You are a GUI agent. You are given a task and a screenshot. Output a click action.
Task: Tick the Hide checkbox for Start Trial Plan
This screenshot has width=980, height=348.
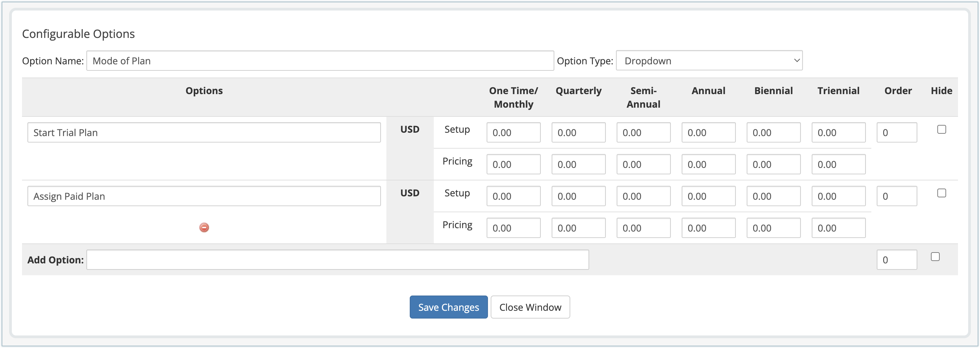pos(941,129)
